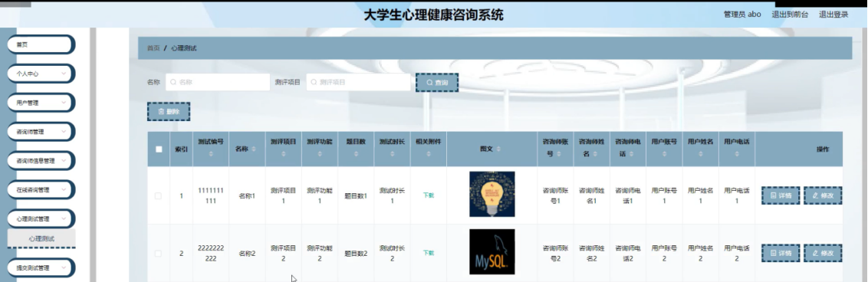Click 修改 for row 名称1
Image resolution: width=868 pixels, height=282 pixels.
[x=823, y=195]
